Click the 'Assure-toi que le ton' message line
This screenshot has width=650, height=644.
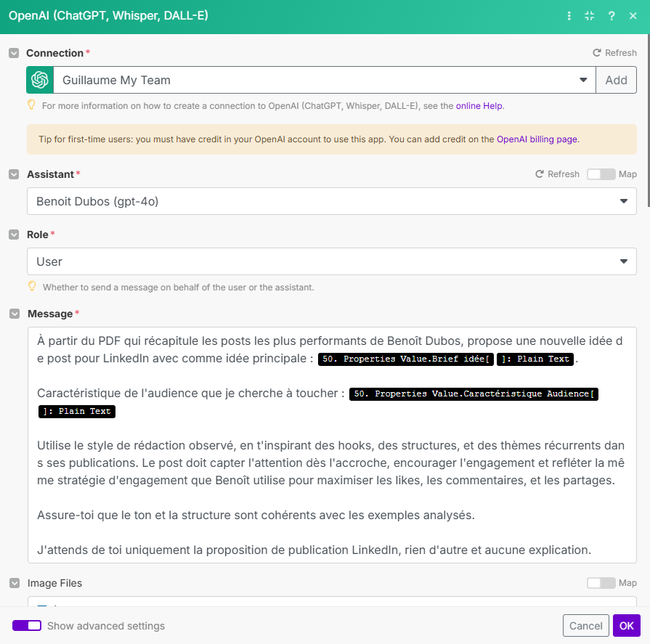click(256, 515)
